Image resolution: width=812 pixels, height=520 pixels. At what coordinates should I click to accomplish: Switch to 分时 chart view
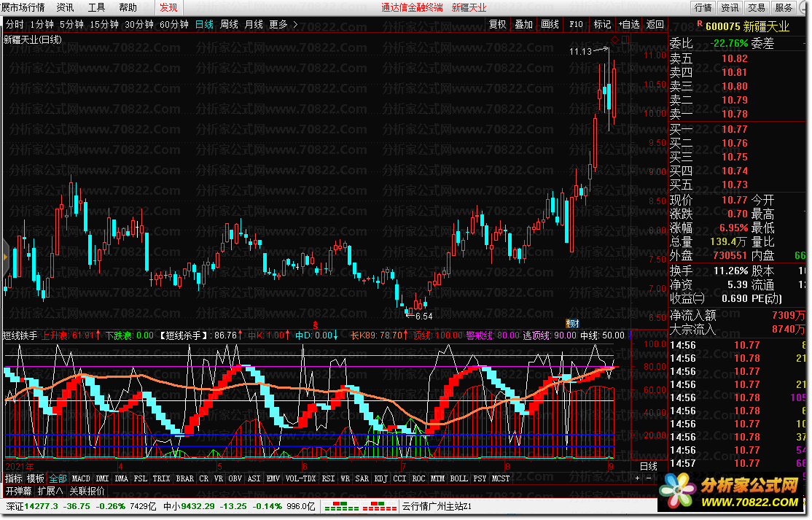coord(15,24)
